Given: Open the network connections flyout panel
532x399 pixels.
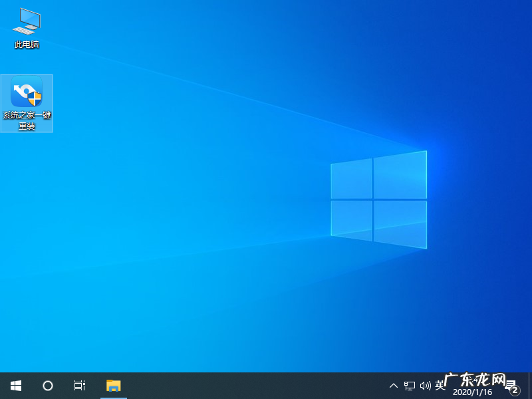Looking at the screenshot, I should [409, 385].
